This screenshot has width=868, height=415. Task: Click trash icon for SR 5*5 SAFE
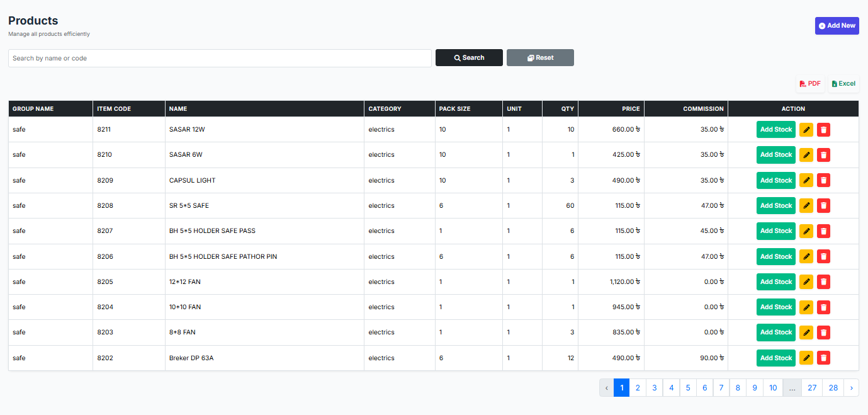823,206
